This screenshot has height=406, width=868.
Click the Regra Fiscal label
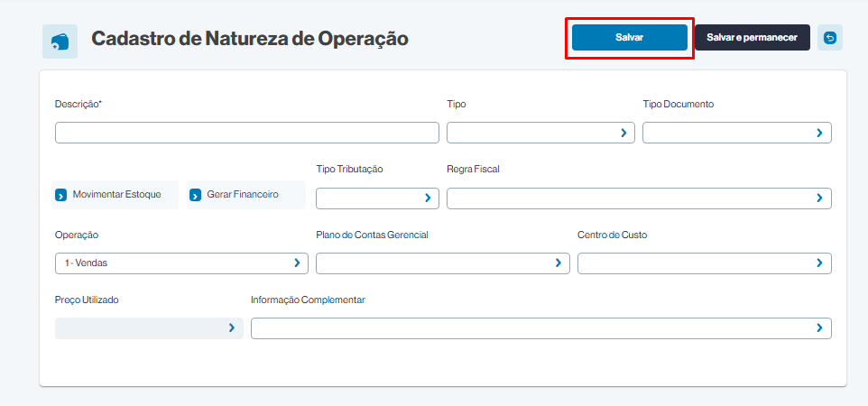pyautogui.click(x=473, y=170)
